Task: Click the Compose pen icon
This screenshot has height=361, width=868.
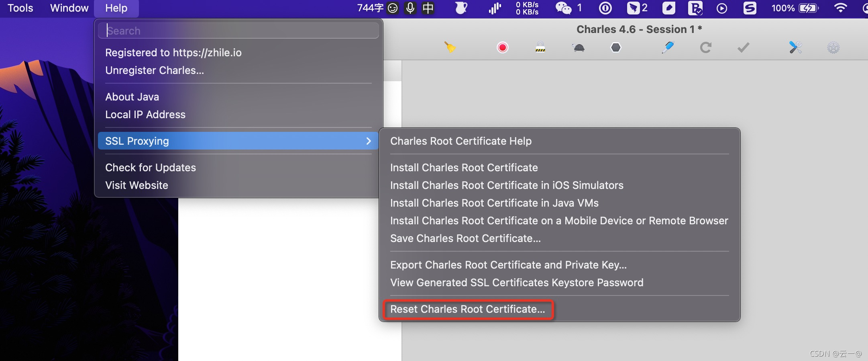Action: 668,47
